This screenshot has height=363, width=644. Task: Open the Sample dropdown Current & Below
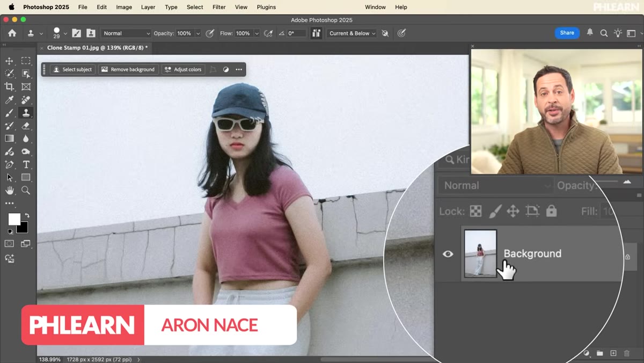pyautogui.click(x=353, y=33)
